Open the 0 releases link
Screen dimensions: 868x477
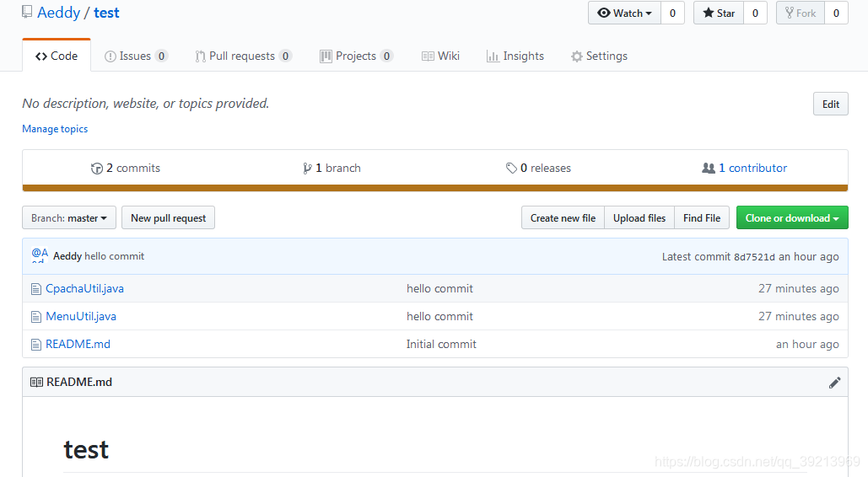pyautogui.click(x=539, y=168)
